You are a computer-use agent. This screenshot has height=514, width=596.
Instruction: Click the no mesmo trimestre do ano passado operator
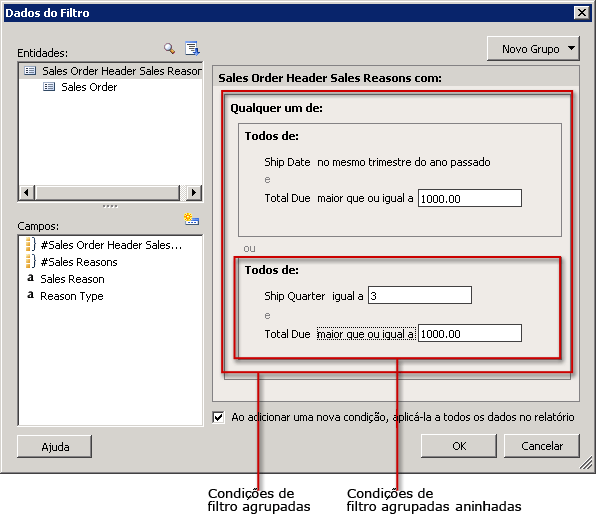pos(404,162)
